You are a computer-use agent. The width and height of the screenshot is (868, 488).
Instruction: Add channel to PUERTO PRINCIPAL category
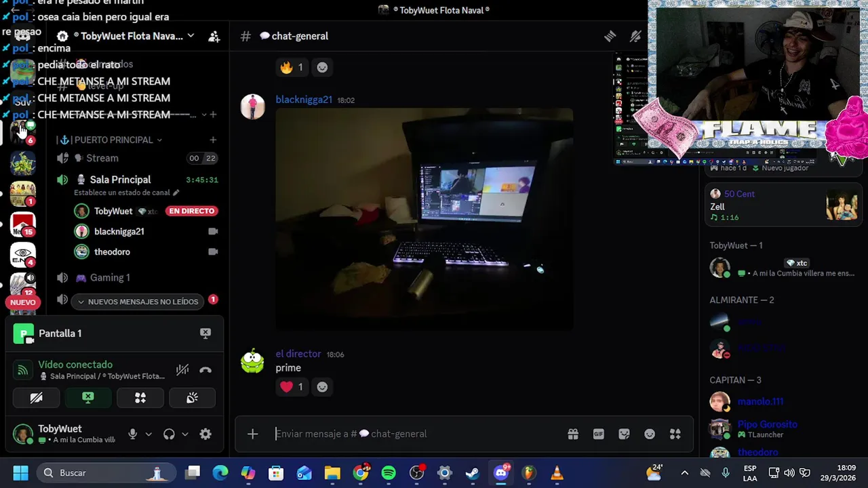pos(213,140)
